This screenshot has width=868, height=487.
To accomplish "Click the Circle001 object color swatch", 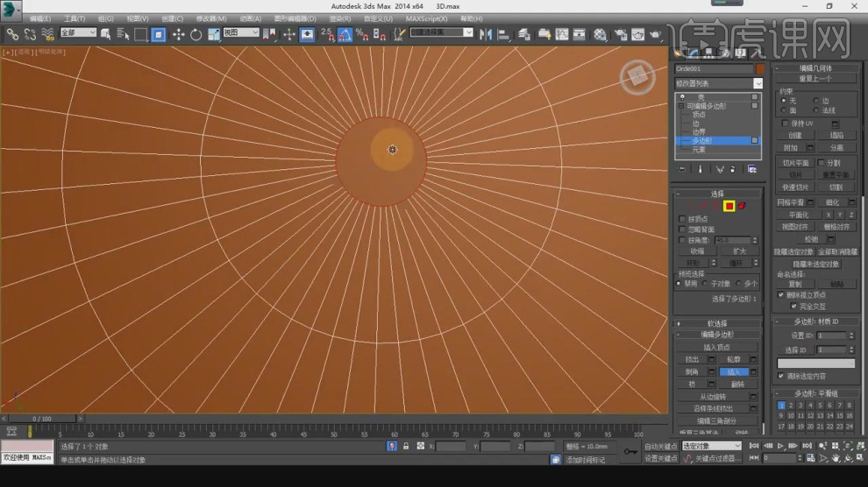I will click(760, 68).
